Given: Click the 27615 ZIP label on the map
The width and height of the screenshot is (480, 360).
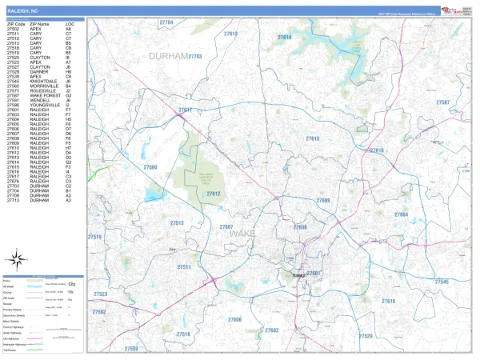Looking at the screenshot, I should [313, 138].
